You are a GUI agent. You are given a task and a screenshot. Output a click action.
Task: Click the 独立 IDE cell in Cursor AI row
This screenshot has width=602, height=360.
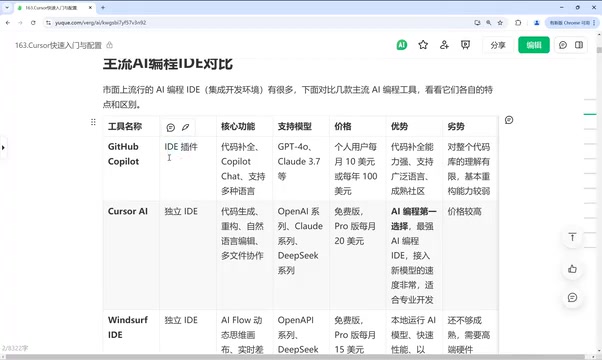[188, 255]
